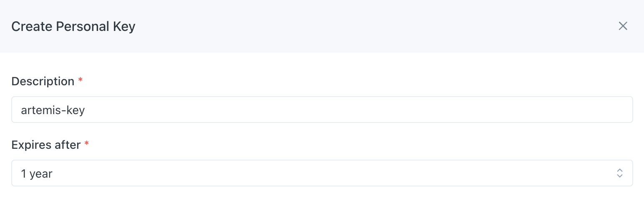The image size is (644, 214).
Task: Click the Expires after label
Action: (x=46, y=145)
